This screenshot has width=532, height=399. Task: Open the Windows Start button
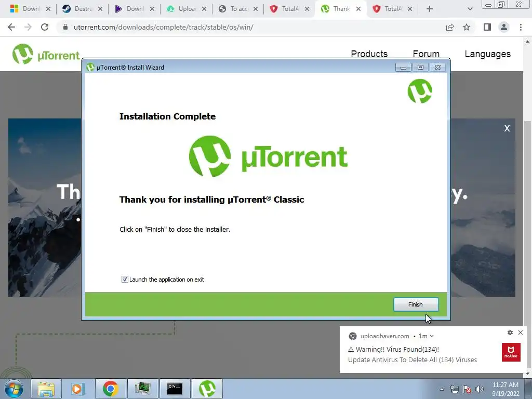14,389
